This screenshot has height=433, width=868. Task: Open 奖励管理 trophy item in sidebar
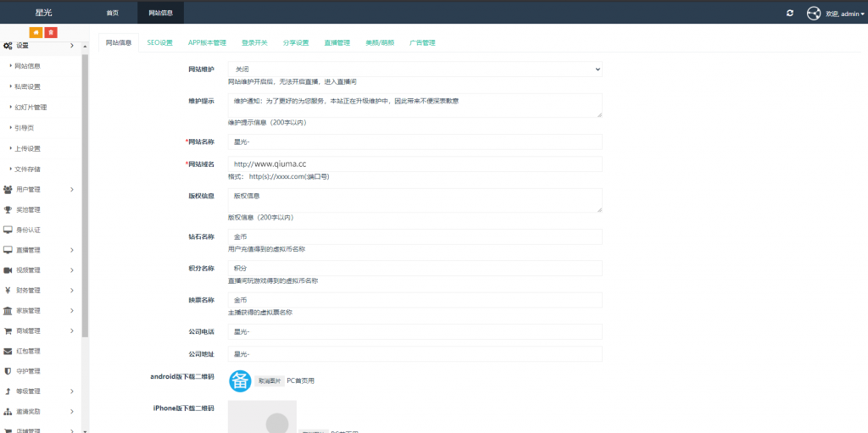point(28,209)
